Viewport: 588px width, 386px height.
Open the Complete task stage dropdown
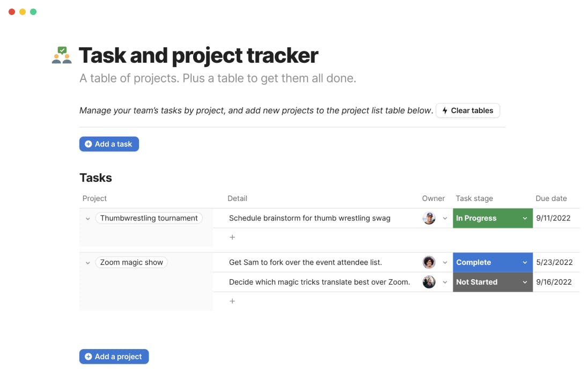(525, 262)
